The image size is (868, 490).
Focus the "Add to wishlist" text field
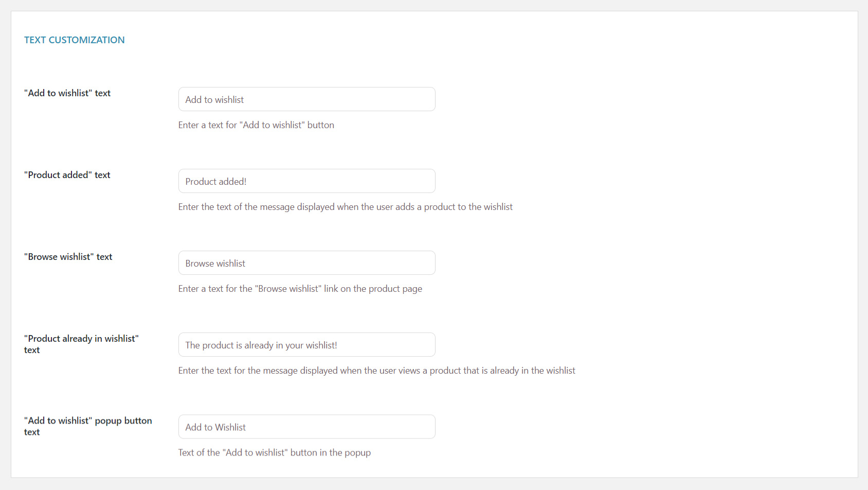306,99
